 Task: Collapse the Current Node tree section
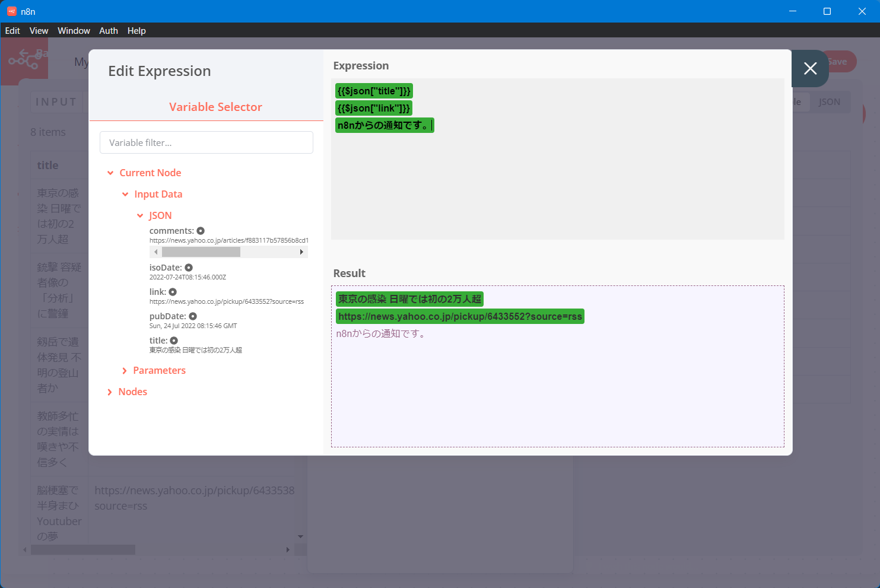point(110,173)
